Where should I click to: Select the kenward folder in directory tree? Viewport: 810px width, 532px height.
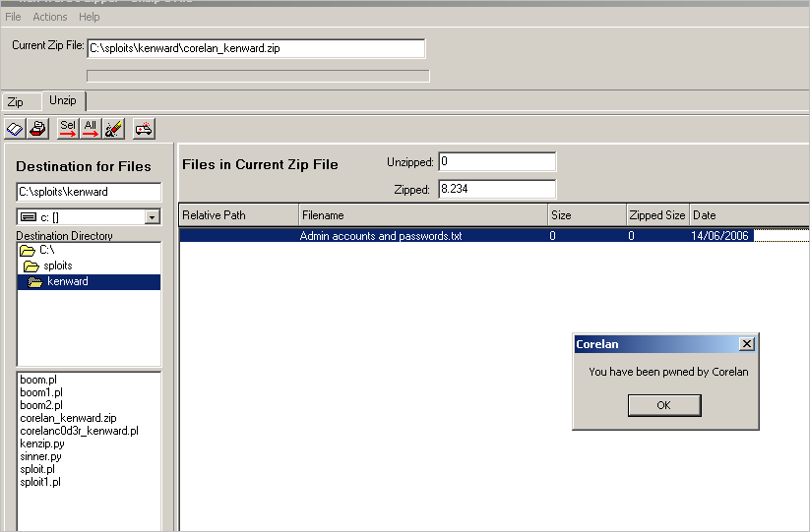pos(67,282)
